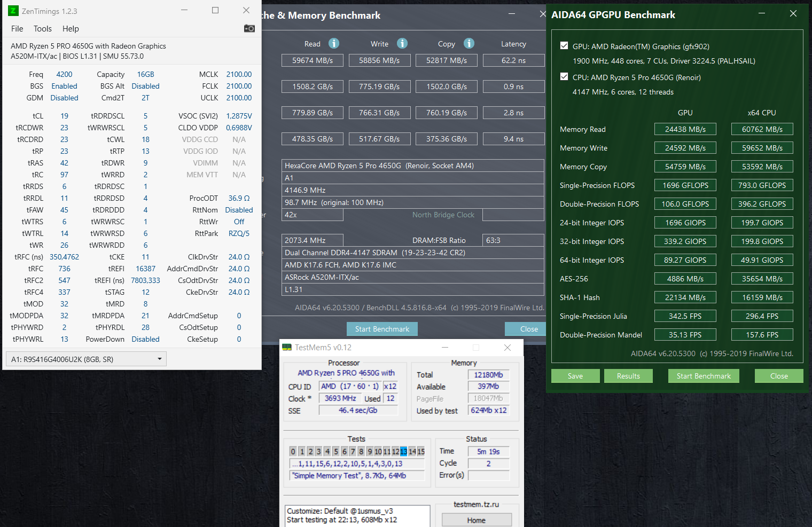Click 'Dual Channel DDR4-4147 SDRAM' memory type field
The width and height of the screenshot is (812, 527).
(413, 253)
